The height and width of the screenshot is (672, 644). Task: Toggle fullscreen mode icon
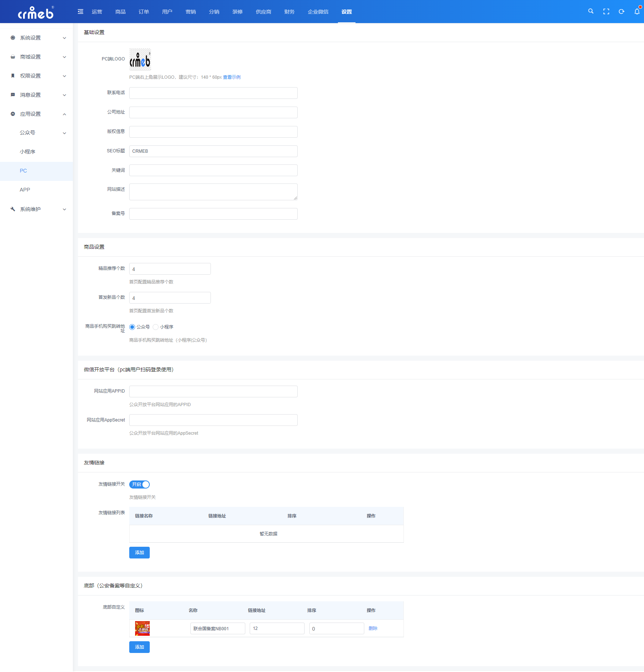[x=606, y=11]
